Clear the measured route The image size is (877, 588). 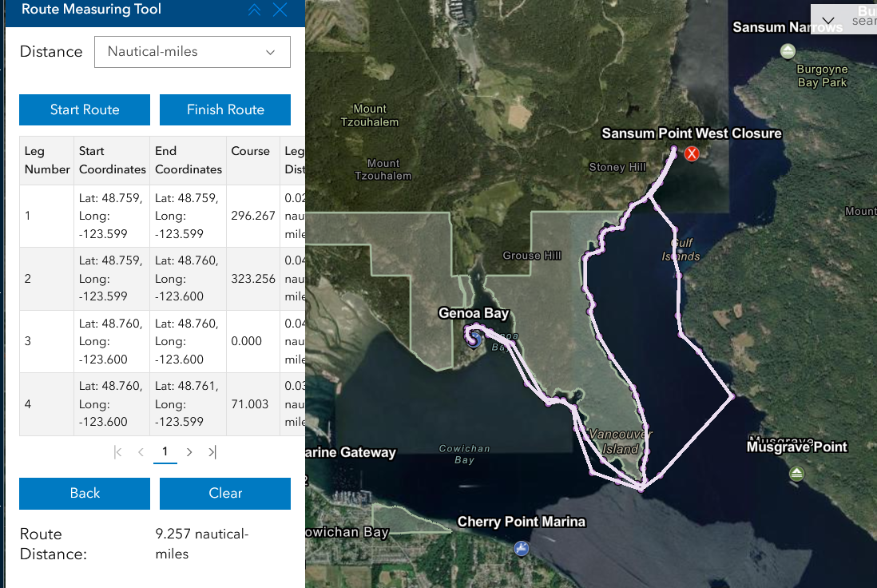[x=225, y=494]
